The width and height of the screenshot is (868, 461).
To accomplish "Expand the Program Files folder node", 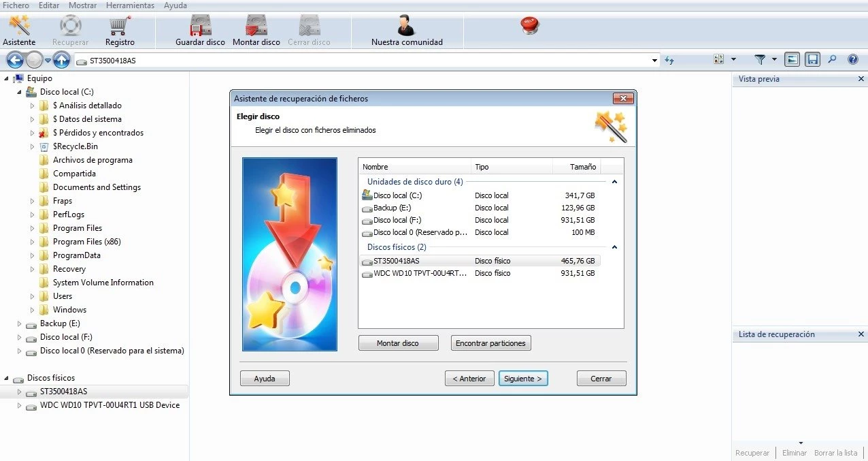I will point(32,228).
